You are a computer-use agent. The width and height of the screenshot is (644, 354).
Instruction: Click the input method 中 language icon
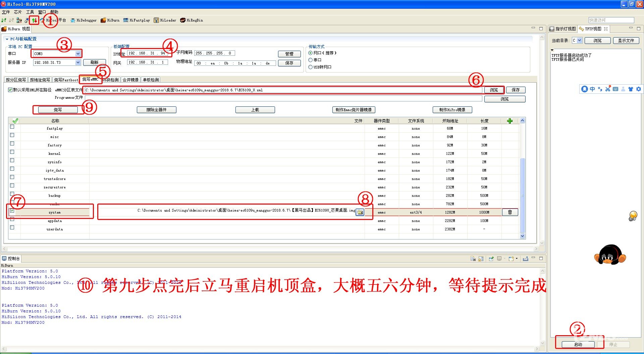(592, 89)
